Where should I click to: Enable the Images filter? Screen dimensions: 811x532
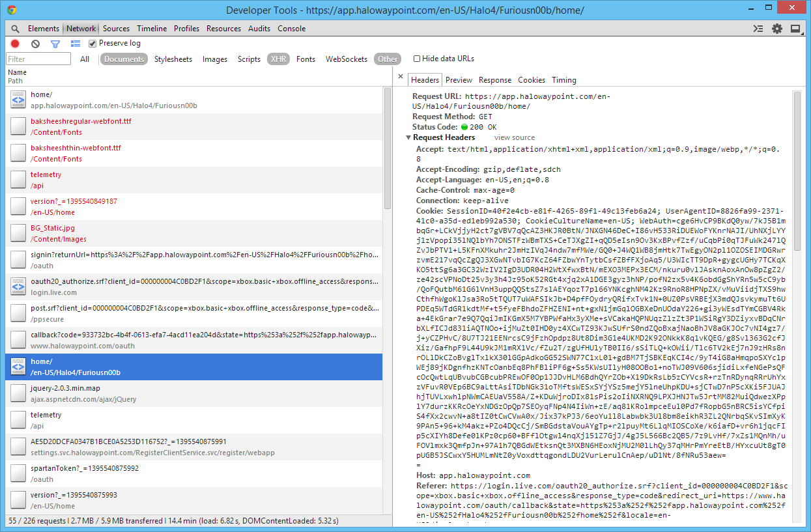point(215,59)
